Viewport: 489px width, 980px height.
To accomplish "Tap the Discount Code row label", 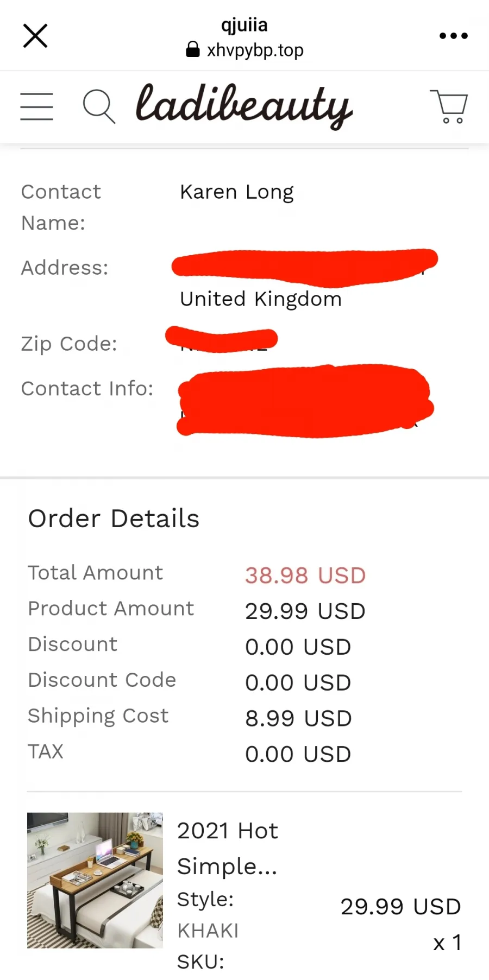I will tap(102, 680).
